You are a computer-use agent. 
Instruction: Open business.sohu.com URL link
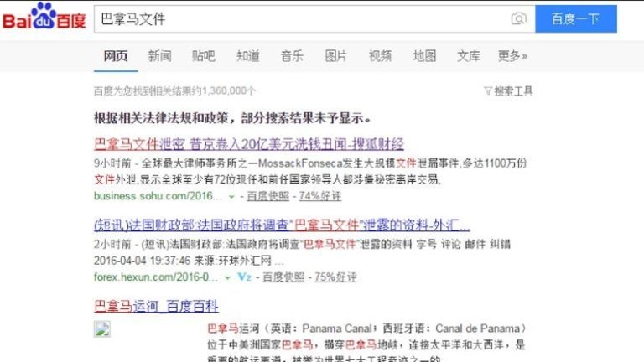click(x=158, y=196)
